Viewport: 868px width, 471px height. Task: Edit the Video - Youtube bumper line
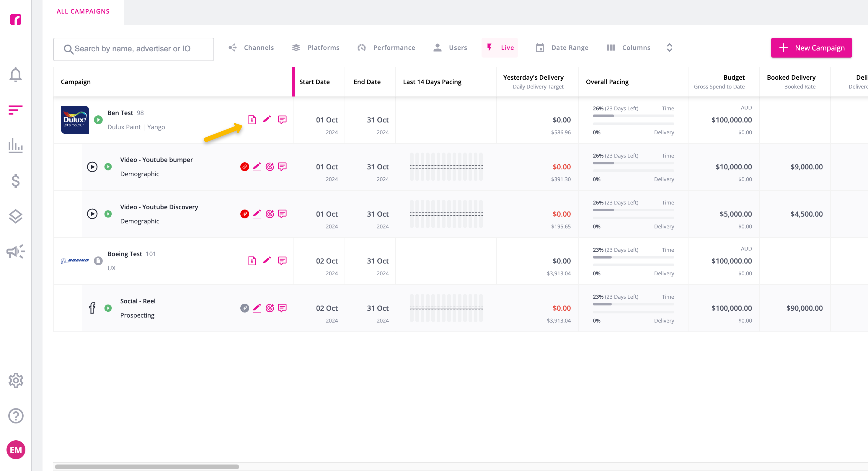[x=257, y=167]
